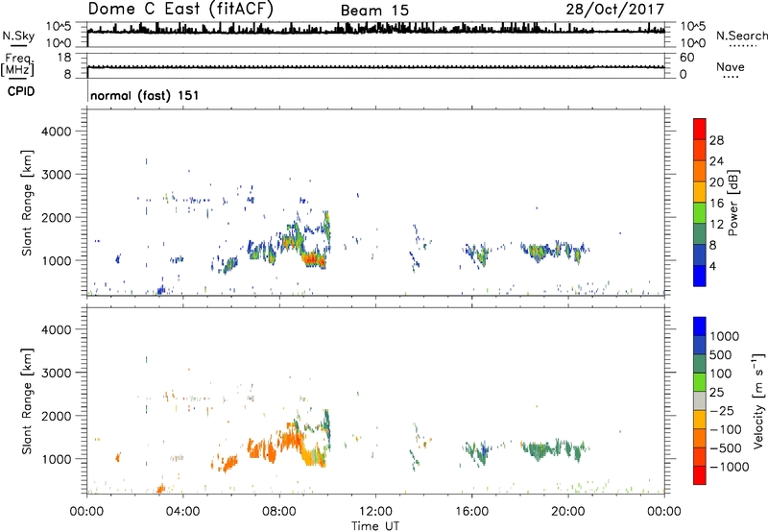The image size is (768, 532).
Task: Click the 'Power [dB]' colorbar title
Action: click(x=733, y=203)
